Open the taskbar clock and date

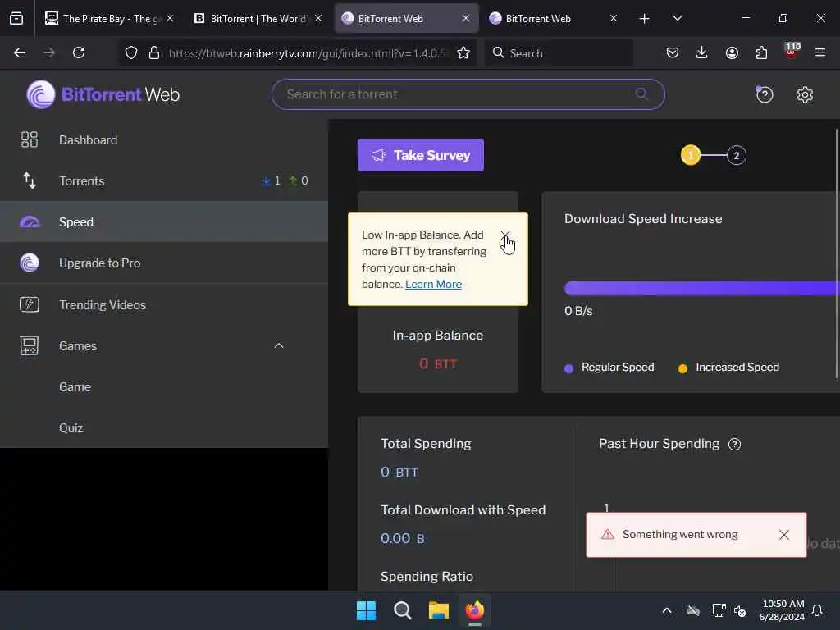782,610
